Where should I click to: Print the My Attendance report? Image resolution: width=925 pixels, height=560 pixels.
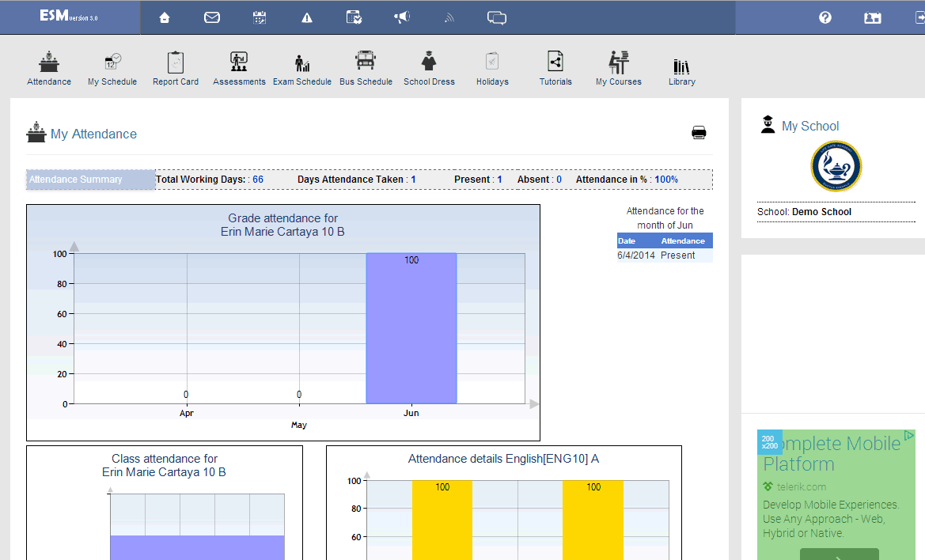coord(699,132)
